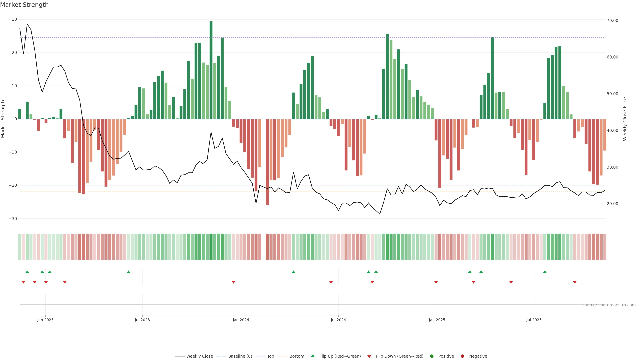Click the flip-down triangle before Jan 2024

pos(233,282)
